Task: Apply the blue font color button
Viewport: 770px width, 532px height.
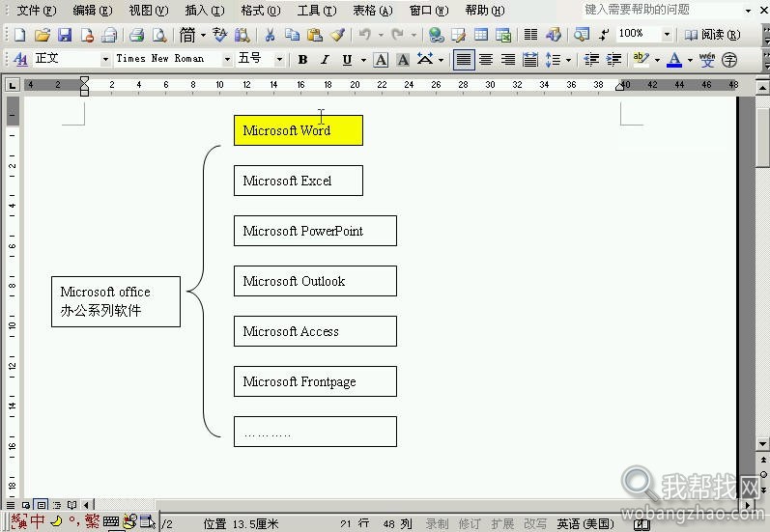Action: pos(674,60)
